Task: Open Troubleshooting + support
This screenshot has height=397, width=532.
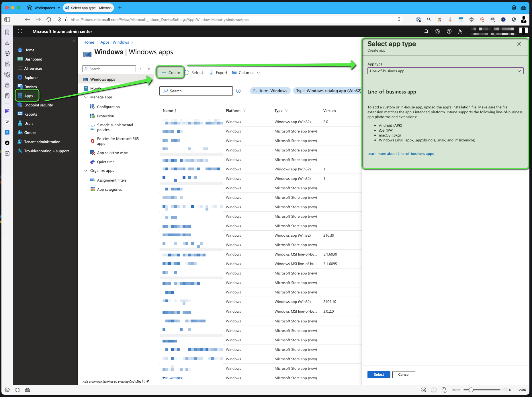Action: pos(46,151)
